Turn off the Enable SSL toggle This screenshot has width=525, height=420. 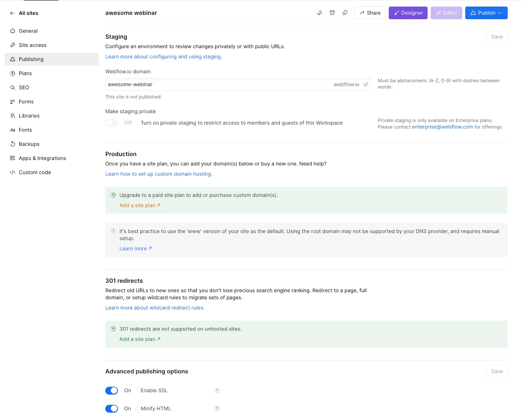[112, 390]
